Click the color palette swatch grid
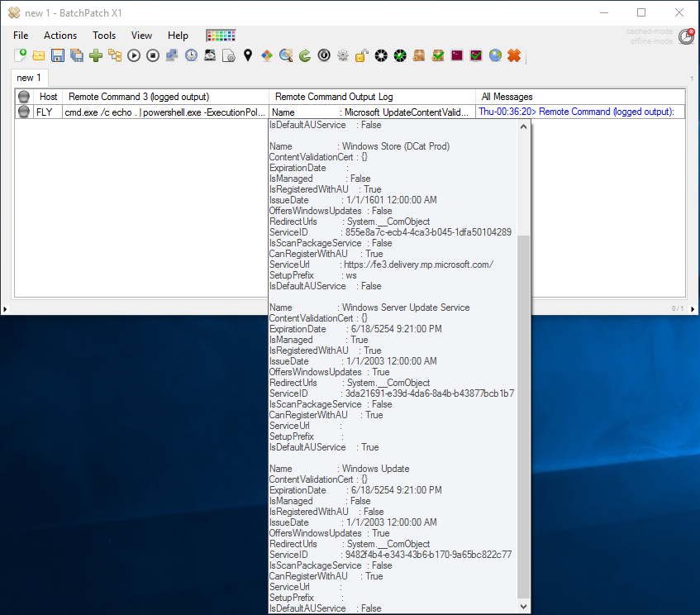 (x=221, y=36)
